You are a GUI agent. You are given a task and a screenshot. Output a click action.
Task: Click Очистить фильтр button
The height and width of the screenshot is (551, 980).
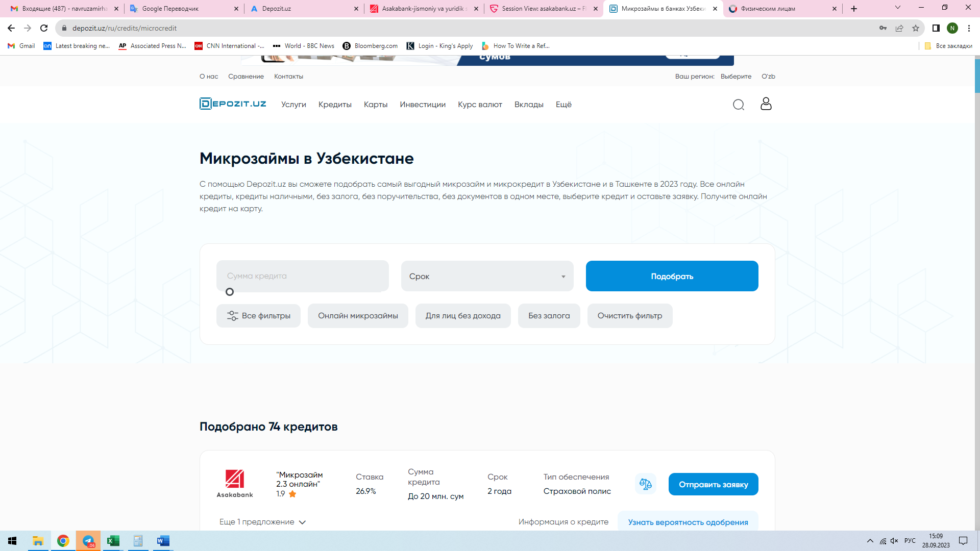pyautogui.click(x=630, y=316)
